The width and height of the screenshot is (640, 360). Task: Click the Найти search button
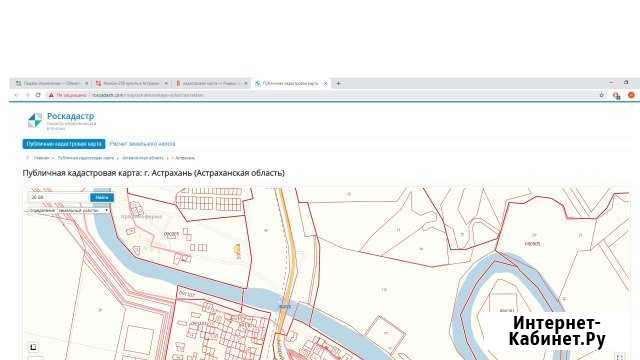(102, 198)
